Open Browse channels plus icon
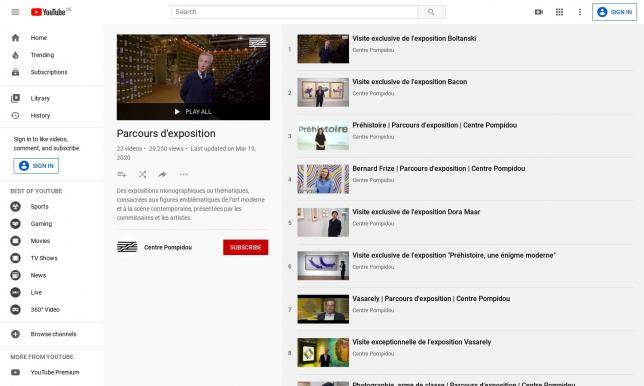This screenshot has width=644, height=386. point(15,334)
